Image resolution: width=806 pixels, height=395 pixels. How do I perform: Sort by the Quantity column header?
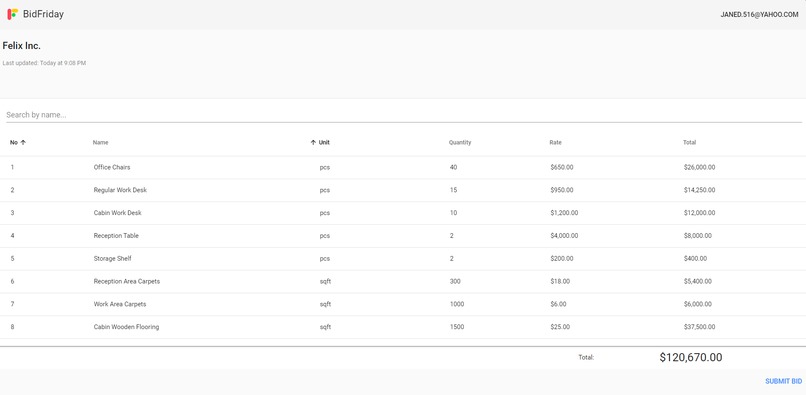tap(460, 142)
